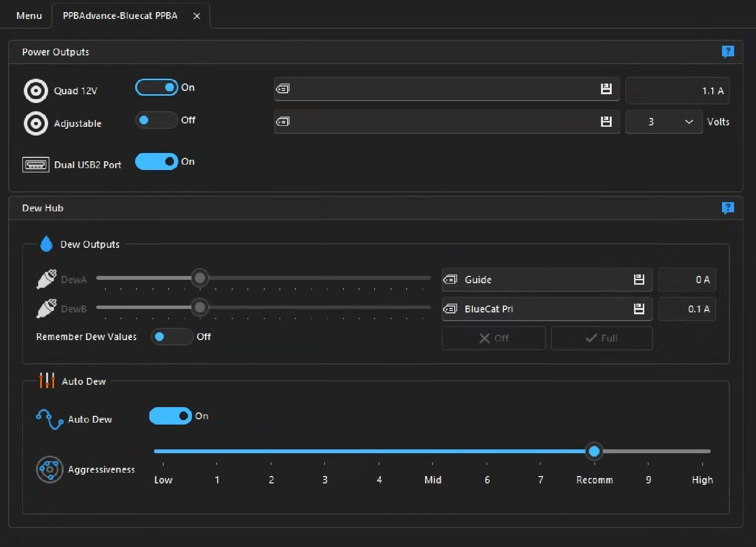The width and height of the screenshot is (756, 547).
Task: Click the Aggressiveness slider handle at Recomm
Action: [594, 451]
